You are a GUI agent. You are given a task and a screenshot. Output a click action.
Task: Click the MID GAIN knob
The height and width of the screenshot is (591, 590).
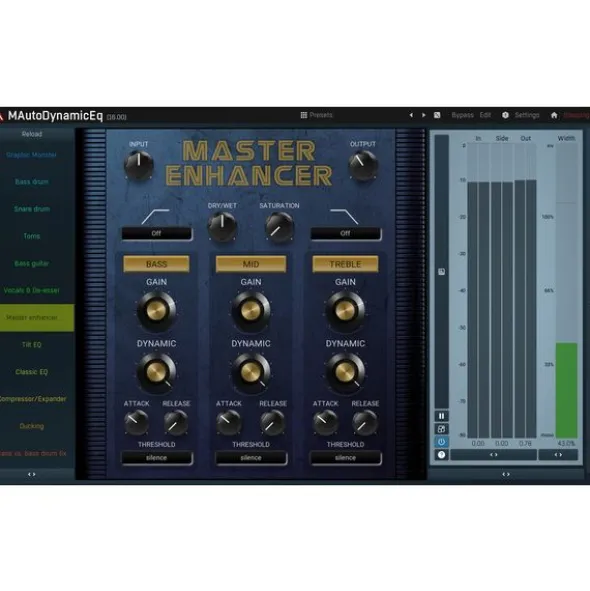tap(251, 311)
